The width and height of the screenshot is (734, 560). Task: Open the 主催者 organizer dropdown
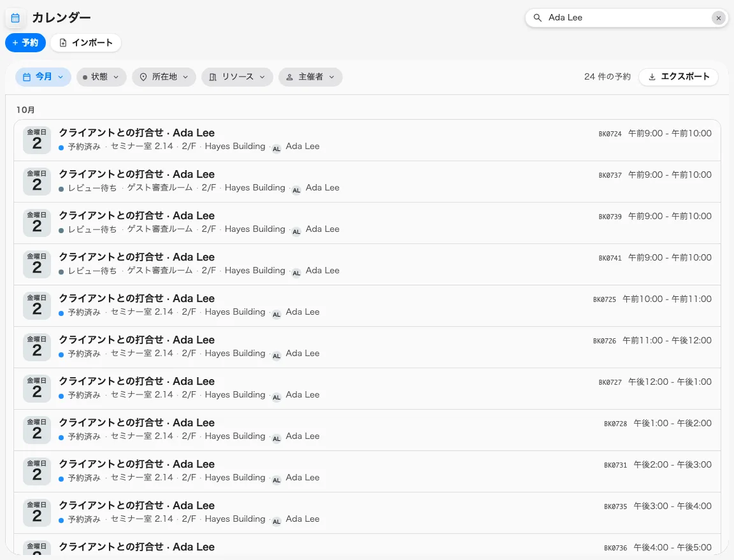(310, 77)
